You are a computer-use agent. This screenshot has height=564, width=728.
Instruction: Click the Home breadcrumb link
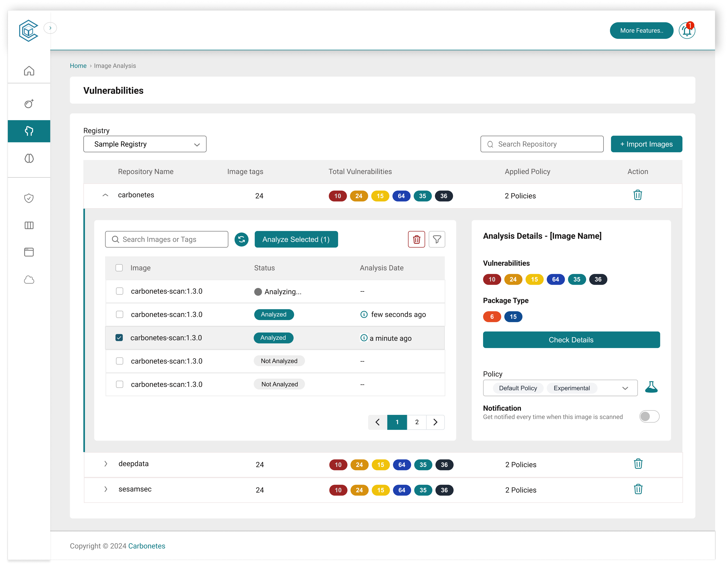tap(78, 66)
